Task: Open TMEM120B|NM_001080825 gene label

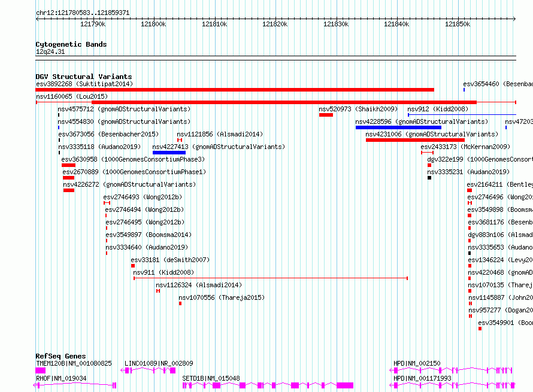Action: (x=74, y=363)
